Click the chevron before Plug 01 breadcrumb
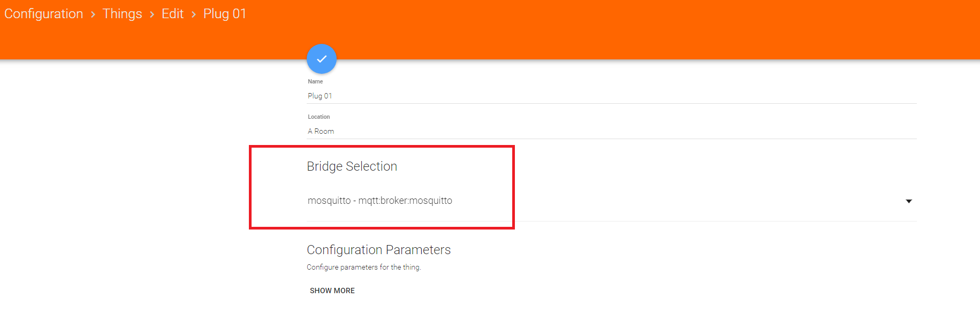Image resolution: width=980 pixels, height=321 pixels. click(194, 14)
